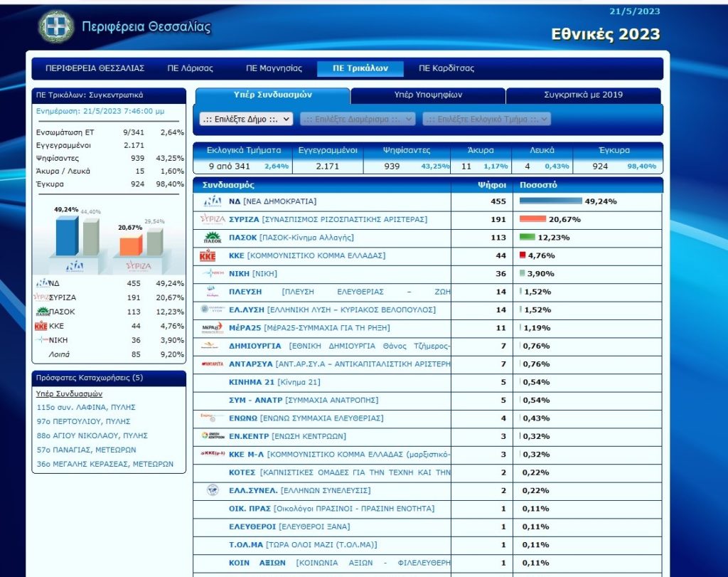
Task: Click the Ψήφοι column header
Action: coord(492,185)
